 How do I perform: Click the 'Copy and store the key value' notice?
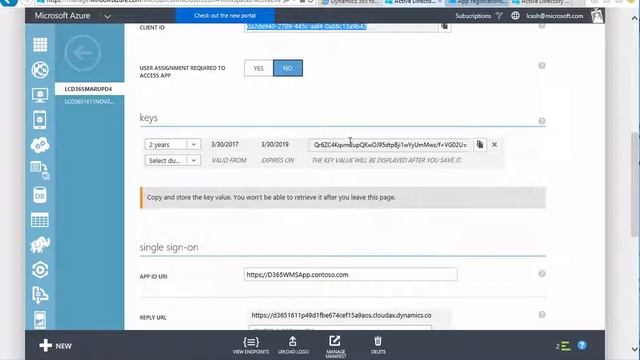[343, 198]
